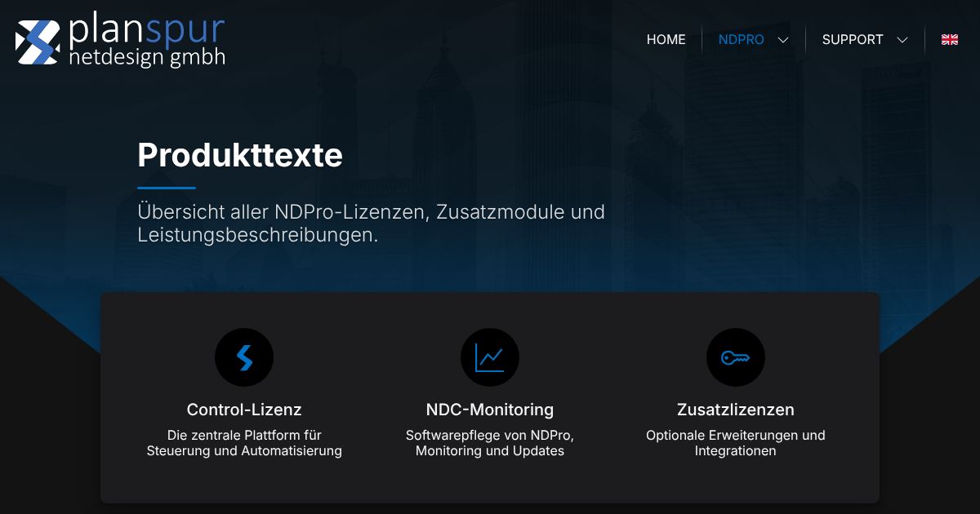Viewport: 980px width, 514px height.
Task: Click 'Die zentrale Plattform für' description text
Action: (244, 436)
